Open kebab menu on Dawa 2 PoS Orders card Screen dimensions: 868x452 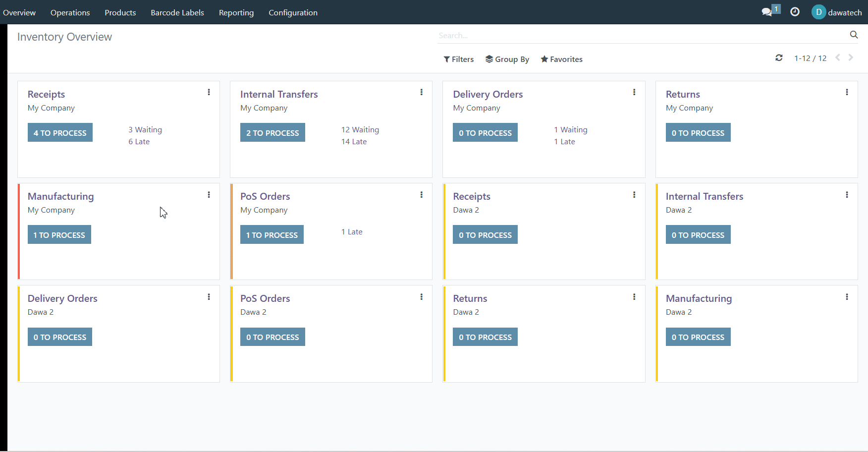(422, 297)
